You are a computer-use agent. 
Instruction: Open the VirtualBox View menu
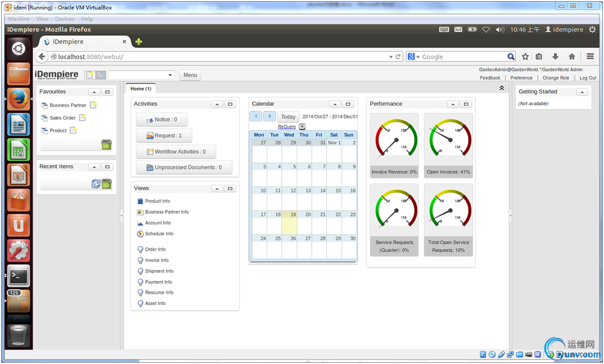pos(42,19)
